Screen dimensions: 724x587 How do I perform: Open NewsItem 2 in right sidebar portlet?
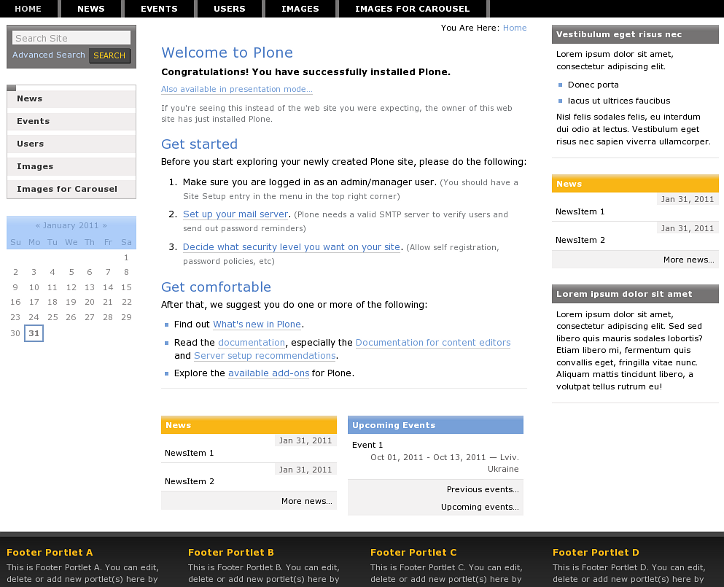pos(580,240)
